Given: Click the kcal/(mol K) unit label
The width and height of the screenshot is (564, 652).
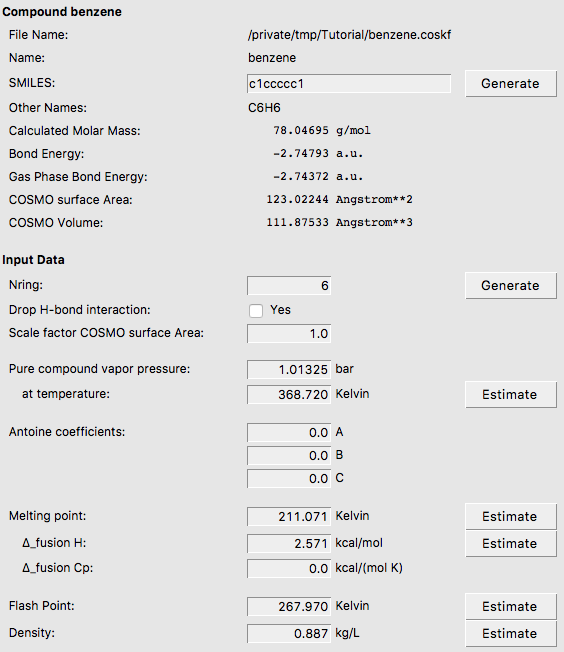Looking at the screenshot, I should 369,568.
